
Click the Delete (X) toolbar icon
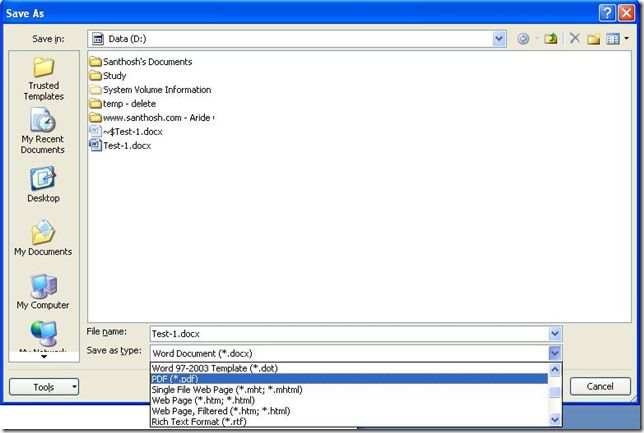(575, 39)
